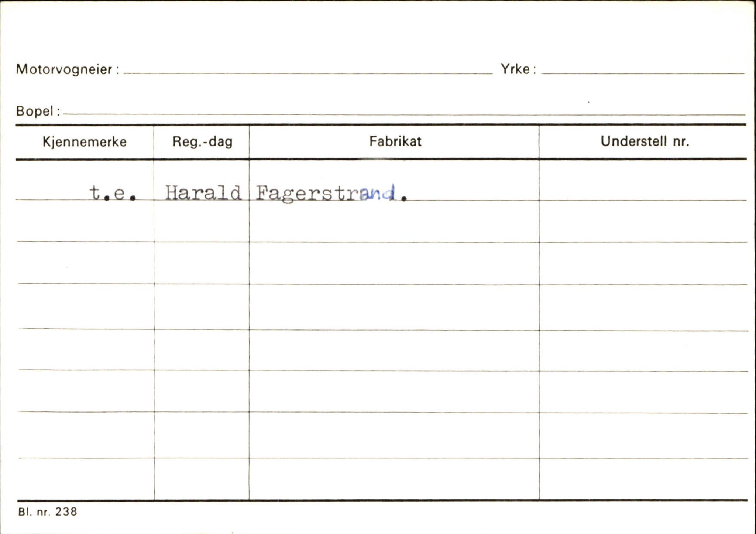Select the Reg.-dag column header
This screenshot has width=756, height=534.
point(202,142)
